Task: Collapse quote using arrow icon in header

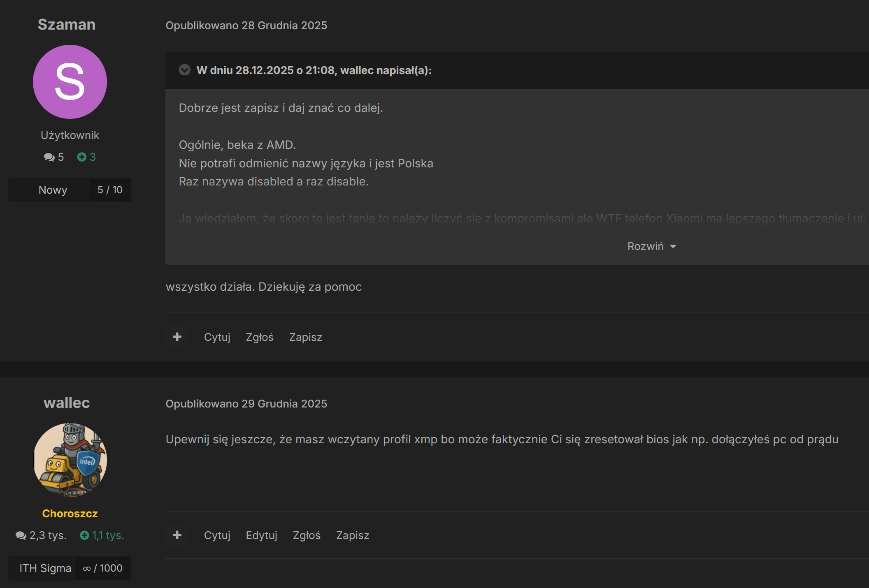Action: 184,70
